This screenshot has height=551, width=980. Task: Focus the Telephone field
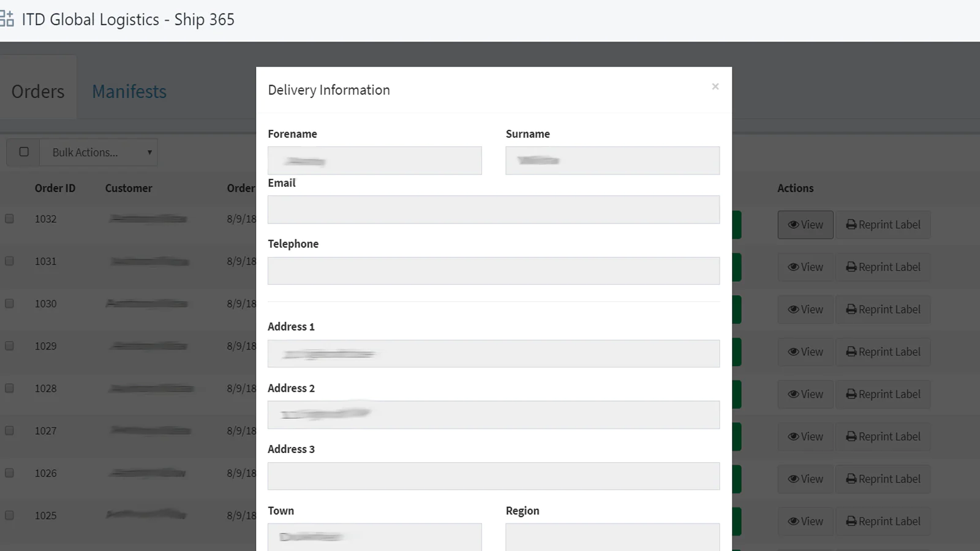coord(493,271)
